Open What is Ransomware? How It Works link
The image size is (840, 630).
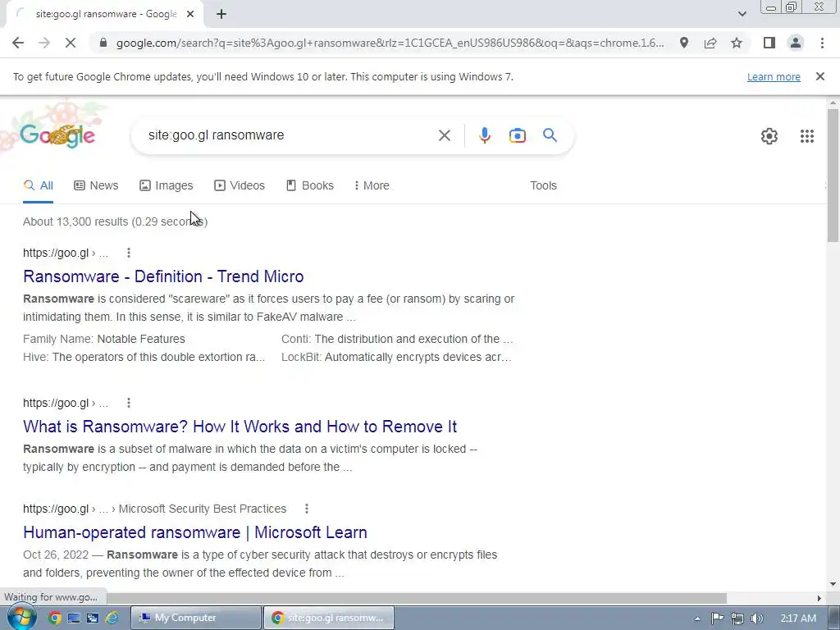tap(240, 427)
